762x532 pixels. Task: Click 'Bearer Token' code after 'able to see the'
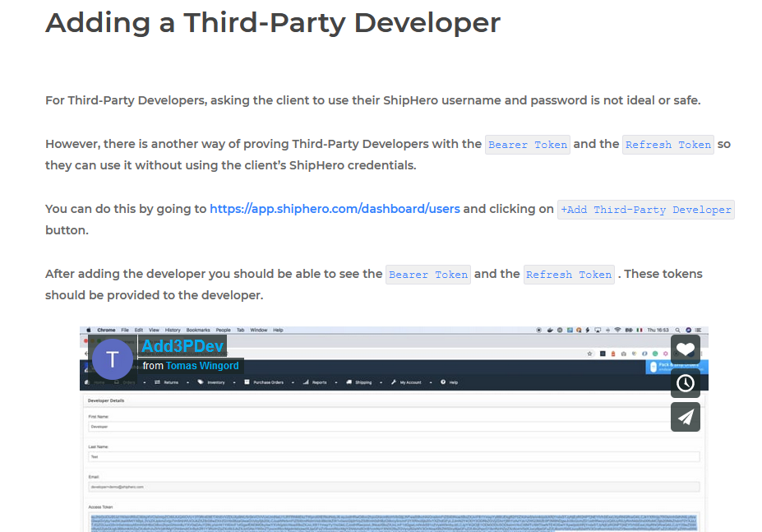pyautogui.click(x=427, y=275)
